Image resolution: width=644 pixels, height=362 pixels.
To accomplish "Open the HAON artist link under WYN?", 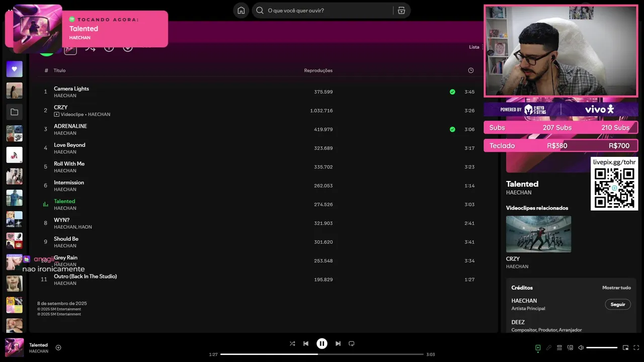I will (x=85, y=227).
